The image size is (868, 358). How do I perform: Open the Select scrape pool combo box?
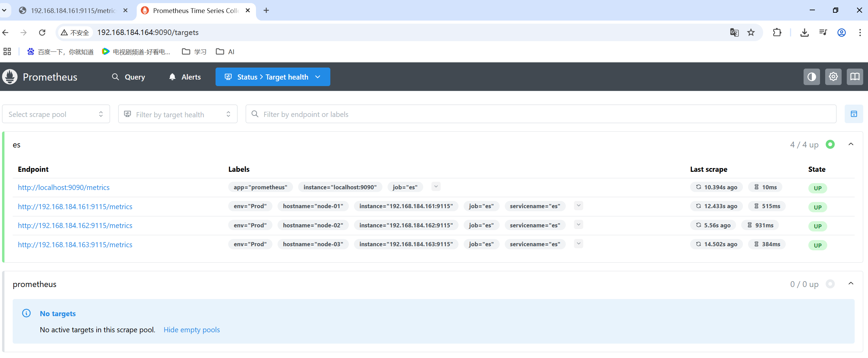click(x=56, y=114)
